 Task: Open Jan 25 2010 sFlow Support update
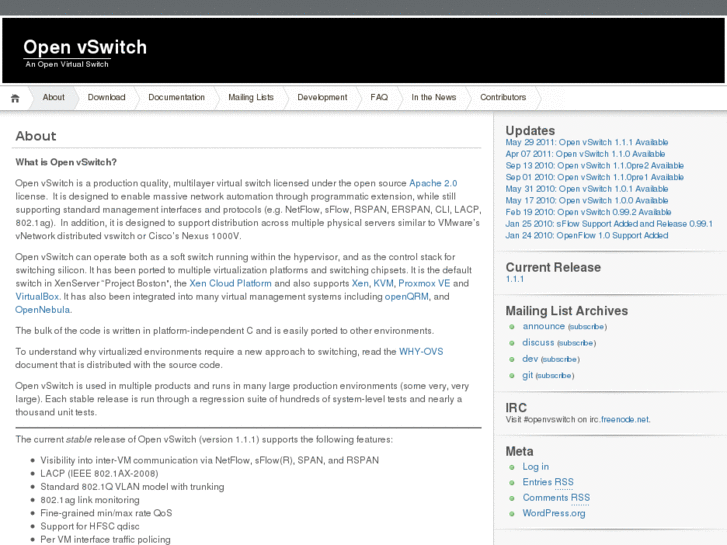coord(609,224)
